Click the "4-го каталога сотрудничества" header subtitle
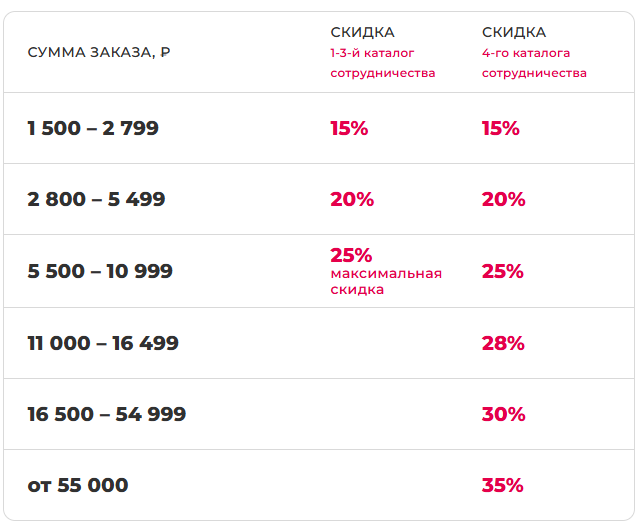Screen dimensions: 639x523 pos(534,63)
